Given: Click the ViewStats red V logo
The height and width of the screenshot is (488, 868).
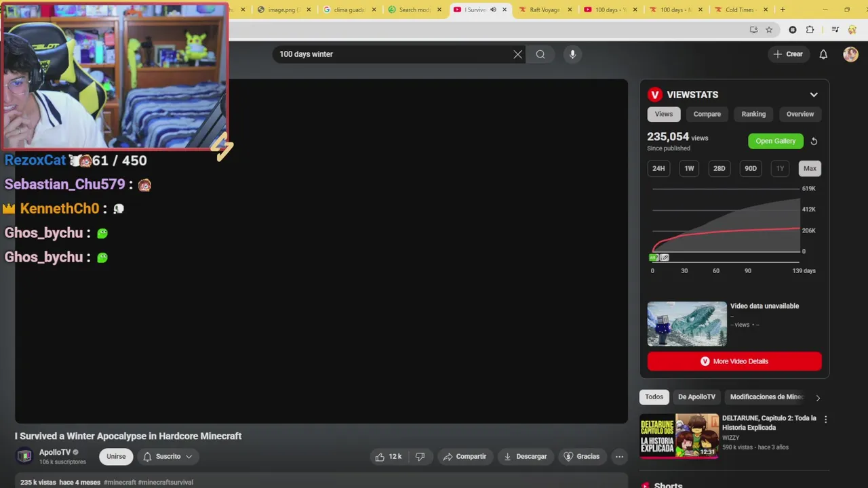Looking at the screenshot, I should coord(654,95).
